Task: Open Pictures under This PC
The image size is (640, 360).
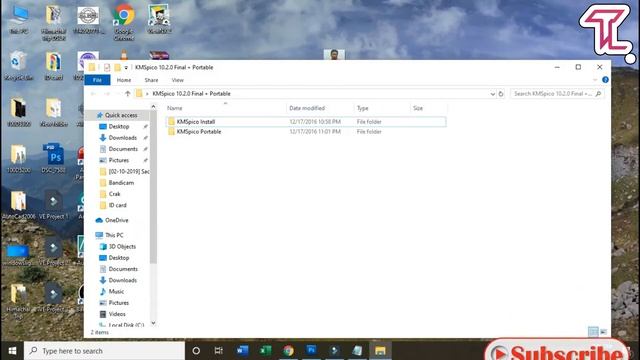Action: [119, 303]
